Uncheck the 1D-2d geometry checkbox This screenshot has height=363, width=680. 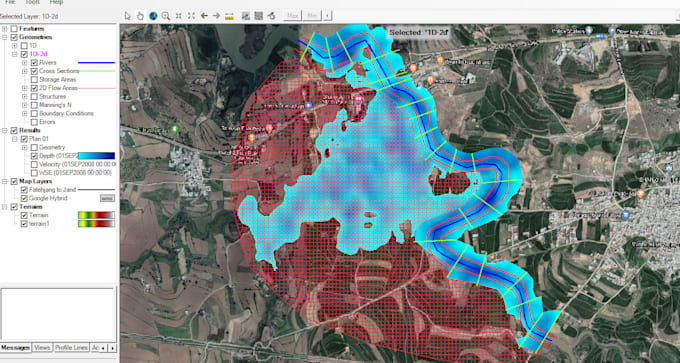pyautogui.click(x=24, y=54)
